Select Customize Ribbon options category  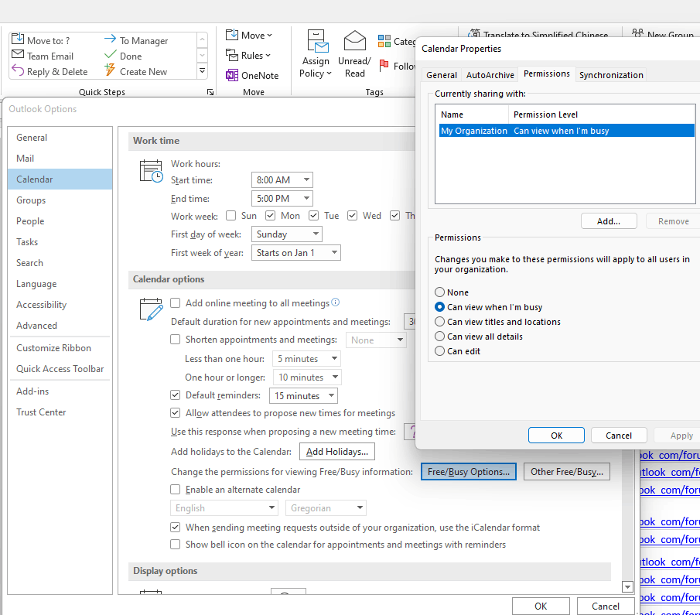[x=60, y=348]
